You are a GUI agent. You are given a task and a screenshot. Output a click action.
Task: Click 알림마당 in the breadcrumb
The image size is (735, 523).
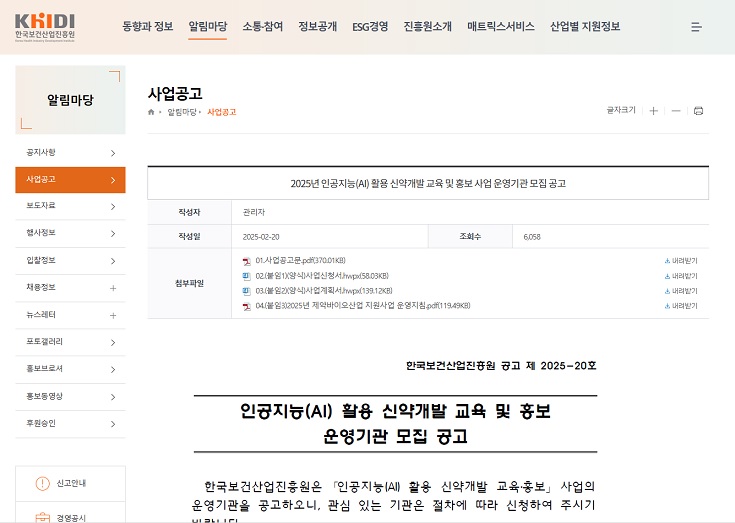click(183, 112)
